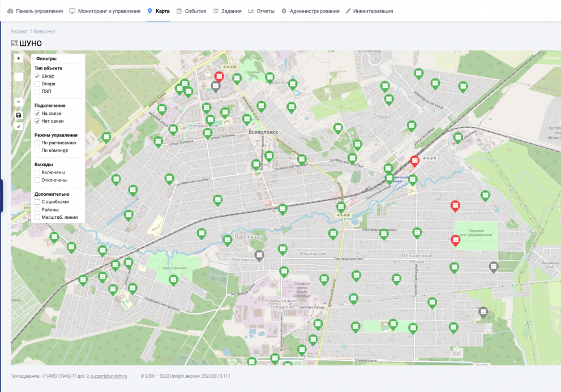Go to the Отчеты section
The height and width of the screenshot is (392, 561).
coord(261,11)
